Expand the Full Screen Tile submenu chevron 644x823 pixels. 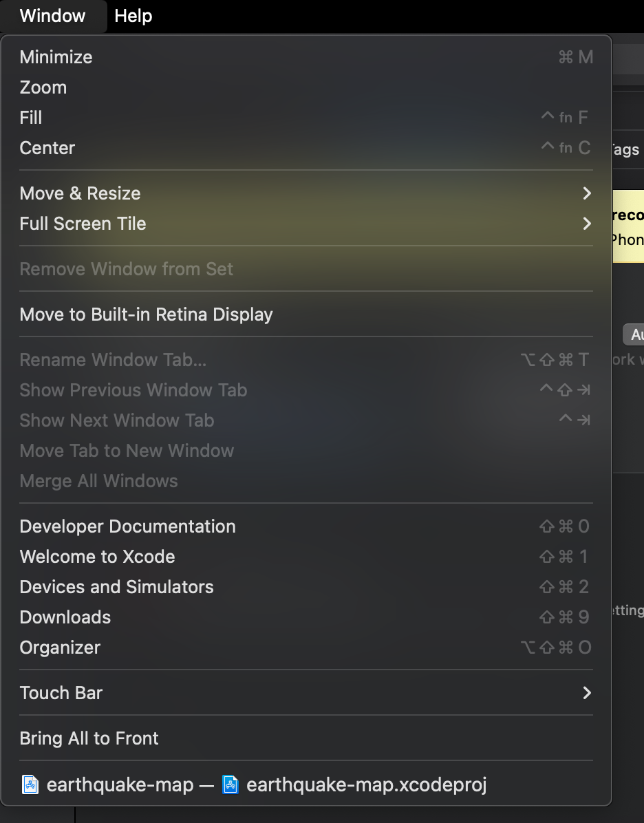[587, 224]
